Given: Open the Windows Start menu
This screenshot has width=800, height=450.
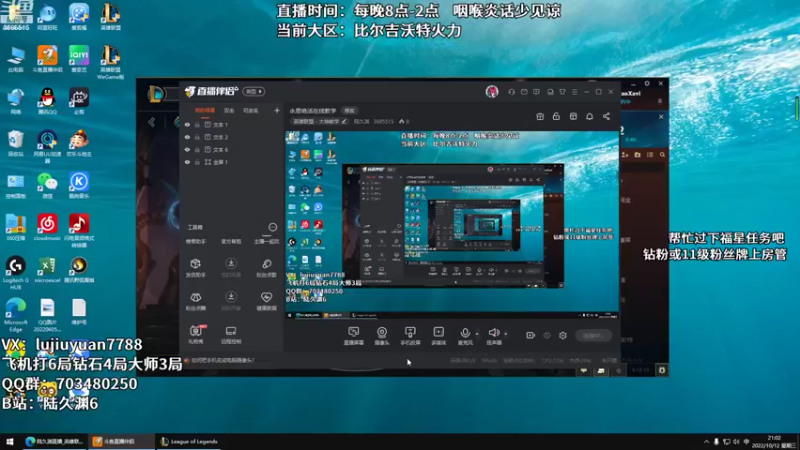Looking at the screenshot, I should coord(10,442).
